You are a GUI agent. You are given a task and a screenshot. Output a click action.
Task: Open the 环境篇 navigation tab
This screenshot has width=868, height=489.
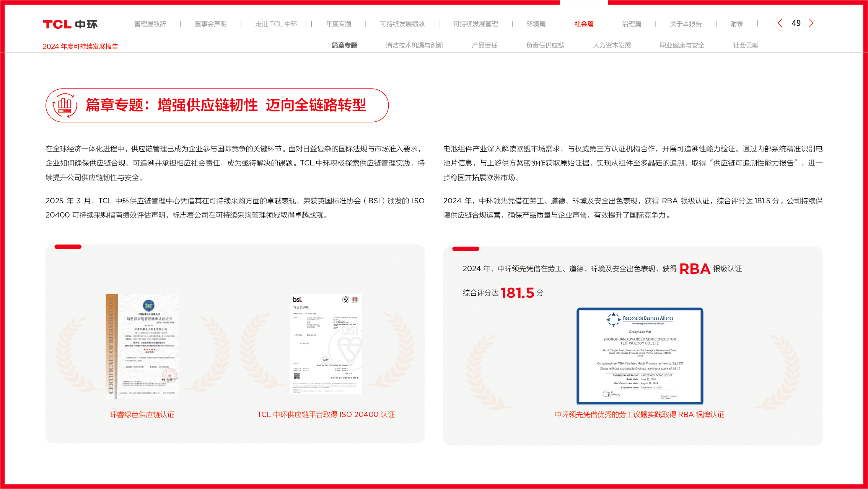[x=536, y=24]
